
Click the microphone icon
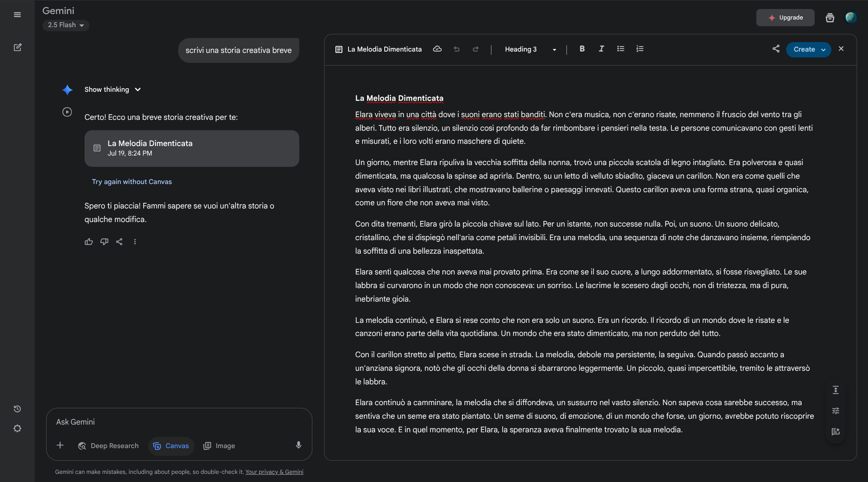[298, 445]
